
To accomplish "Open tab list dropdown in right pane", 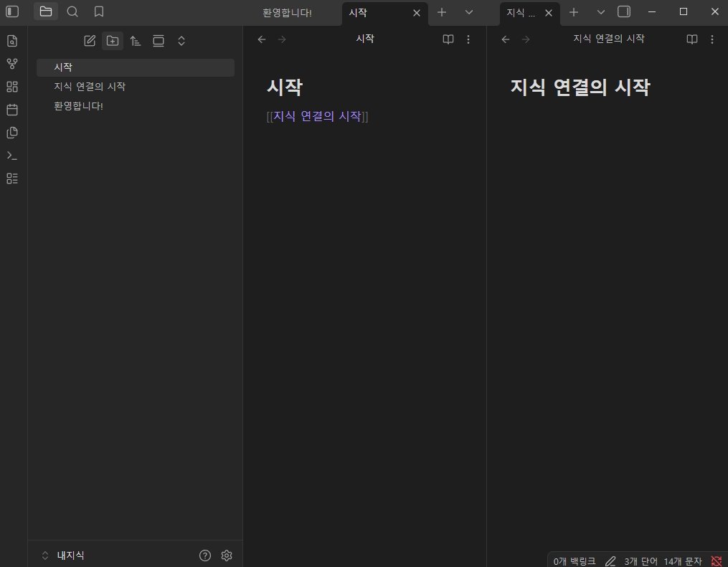I will [601, 12].
